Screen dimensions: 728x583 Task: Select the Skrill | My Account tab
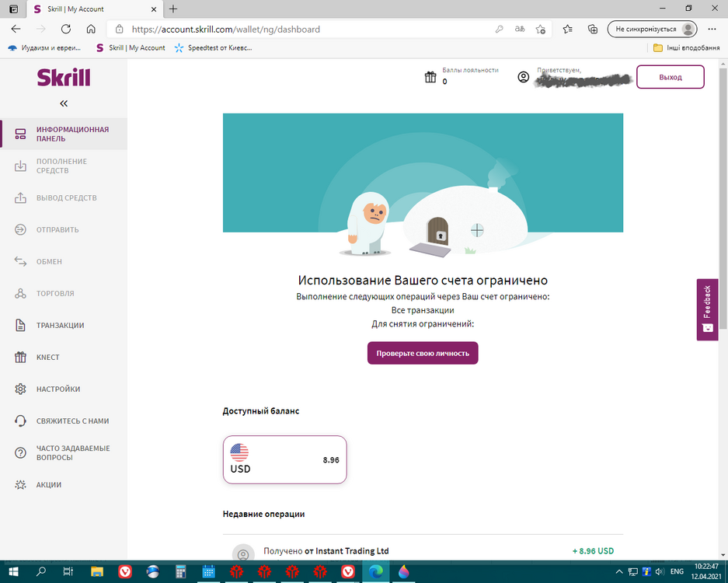tap(95, 9)
